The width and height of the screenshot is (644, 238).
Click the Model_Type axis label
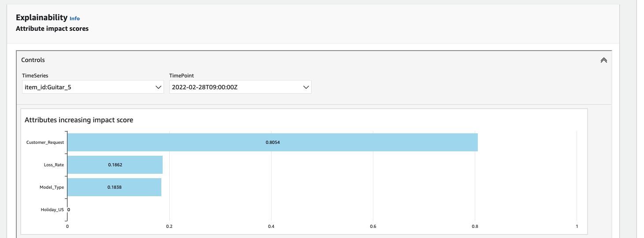click(x=52, y=187)
